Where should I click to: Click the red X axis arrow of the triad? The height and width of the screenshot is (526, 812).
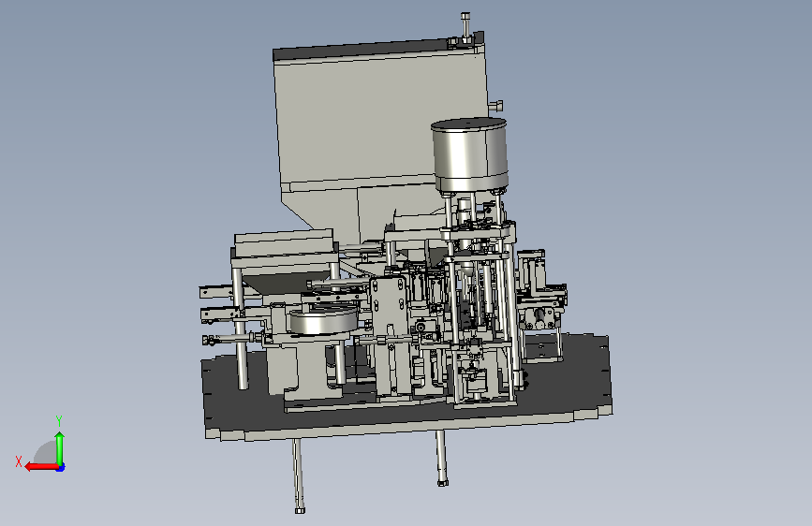click(x=41, y=467)
